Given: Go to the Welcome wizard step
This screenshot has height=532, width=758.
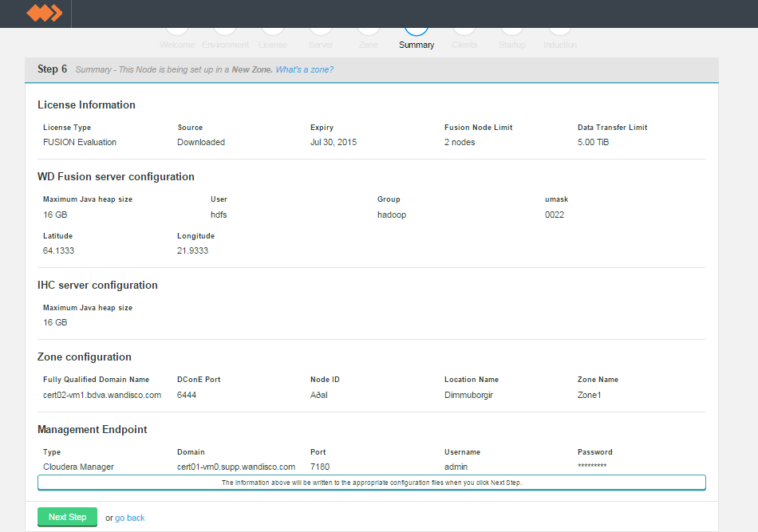Looking at the screenshot, I should pos(177,45).
